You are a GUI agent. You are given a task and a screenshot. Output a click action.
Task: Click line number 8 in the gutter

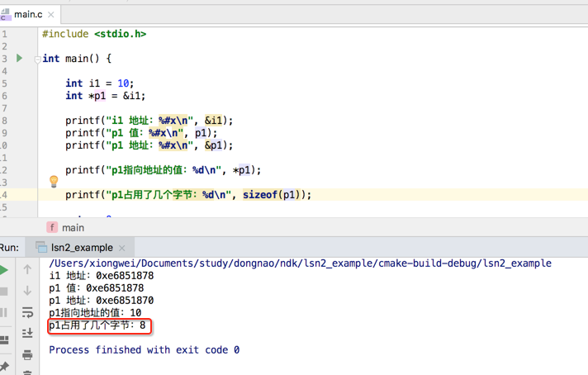tap(4, 121)
